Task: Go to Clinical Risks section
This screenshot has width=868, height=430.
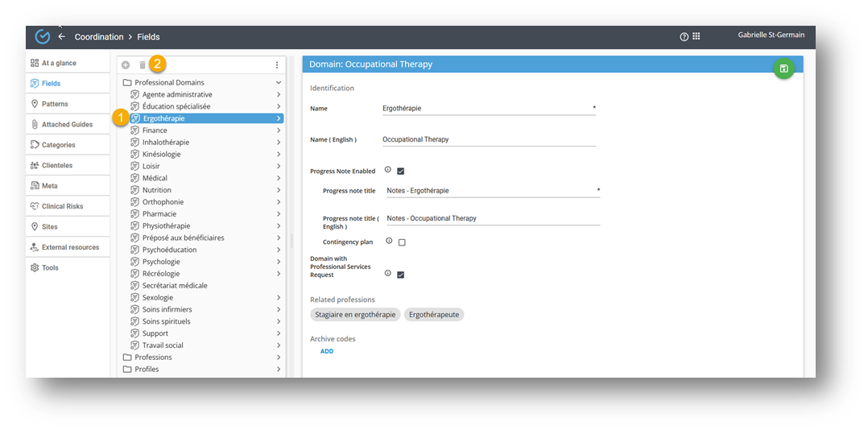Action: (x=62, y=206)
